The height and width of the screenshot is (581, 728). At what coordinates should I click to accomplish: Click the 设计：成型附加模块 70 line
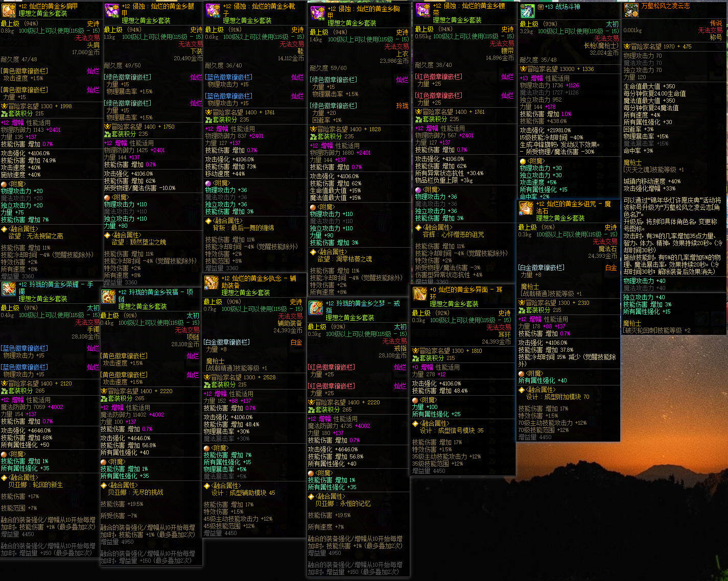point(558,397)
